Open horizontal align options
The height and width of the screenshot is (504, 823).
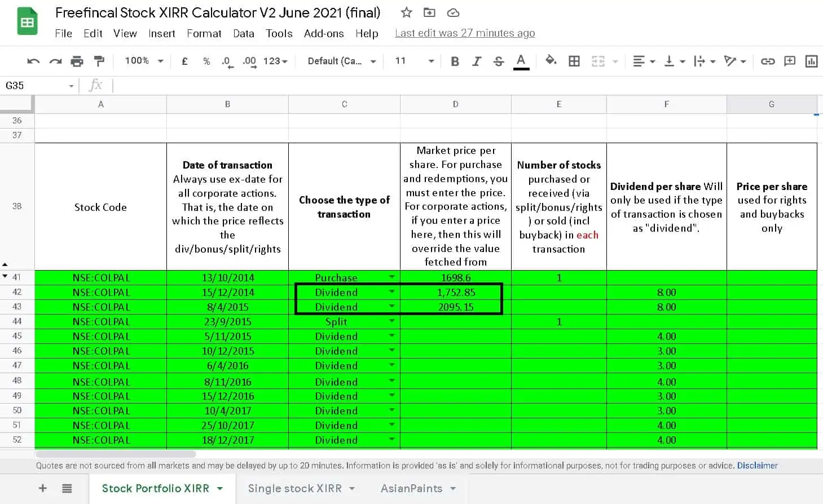tap(644, 61)
